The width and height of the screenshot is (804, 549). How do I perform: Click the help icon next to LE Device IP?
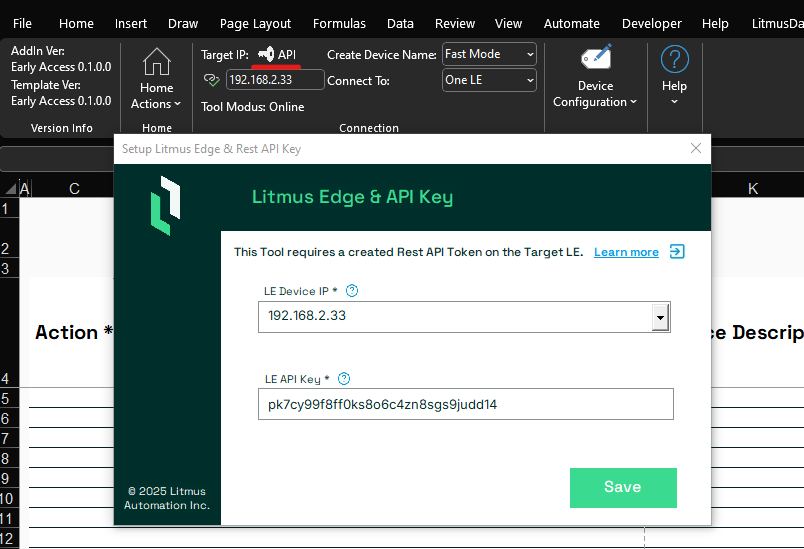click(x=352, y=291)
